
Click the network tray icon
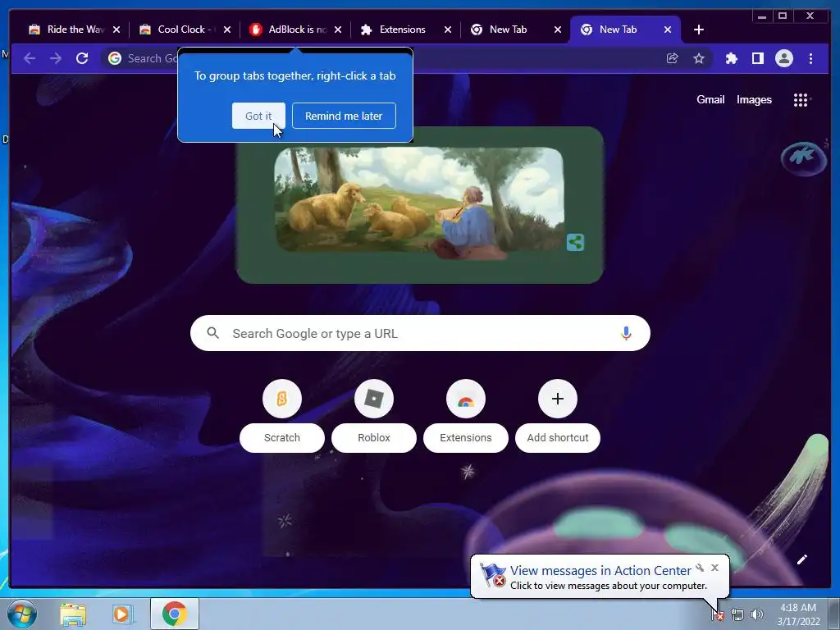tap(737, 615)
